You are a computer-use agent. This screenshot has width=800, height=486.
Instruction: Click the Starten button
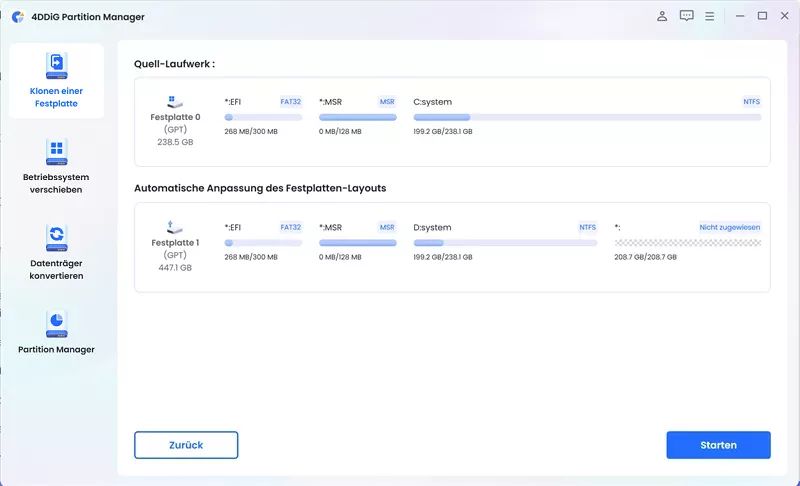coord(718,445)
